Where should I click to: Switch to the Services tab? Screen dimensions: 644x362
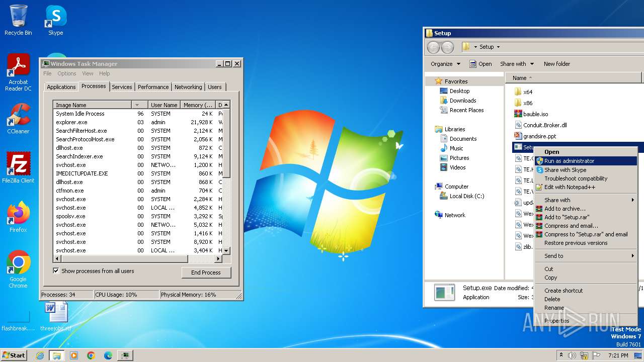click(x=122, y=87)
